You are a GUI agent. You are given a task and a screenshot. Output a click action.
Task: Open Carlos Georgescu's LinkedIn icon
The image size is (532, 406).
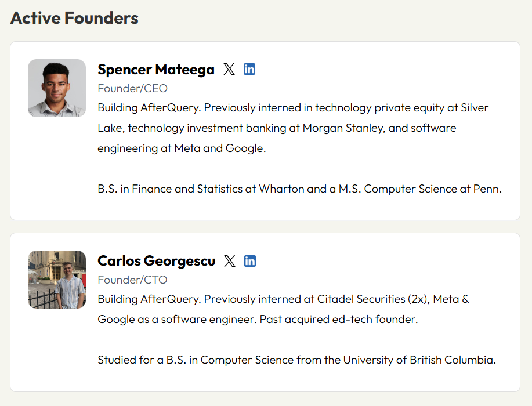point(250,261)
